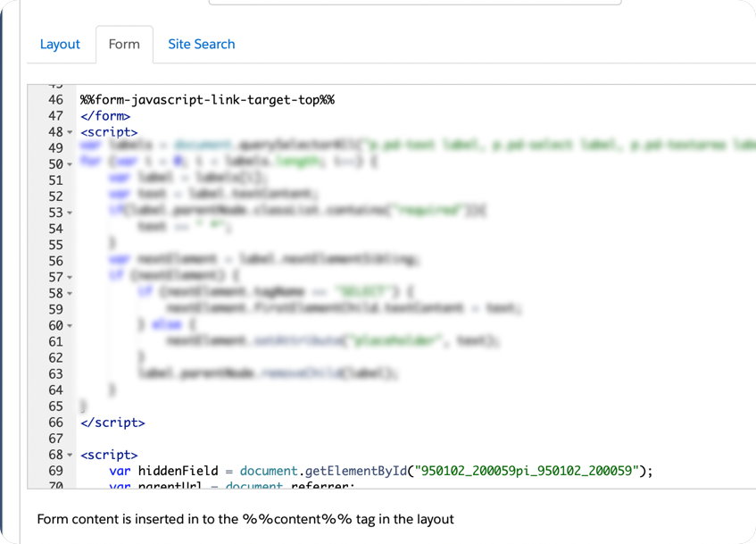Click line number 46 in gutter

[x=56, y=100]
